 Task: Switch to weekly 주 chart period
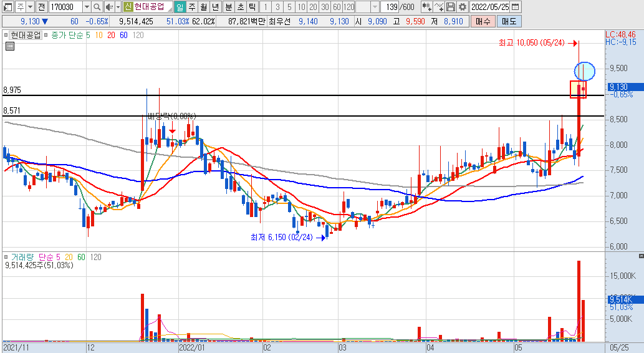pos(192,7)
